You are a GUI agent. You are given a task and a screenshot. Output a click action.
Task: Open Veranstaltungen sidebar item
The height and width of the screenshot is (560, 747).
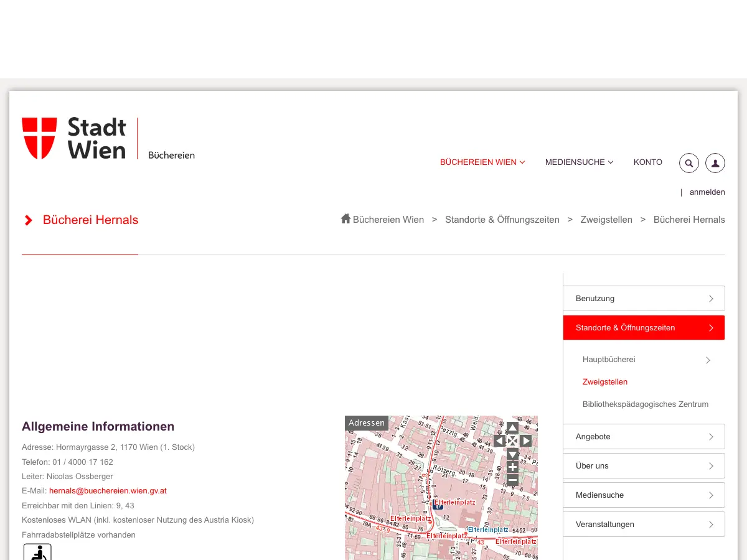[644, 525]
